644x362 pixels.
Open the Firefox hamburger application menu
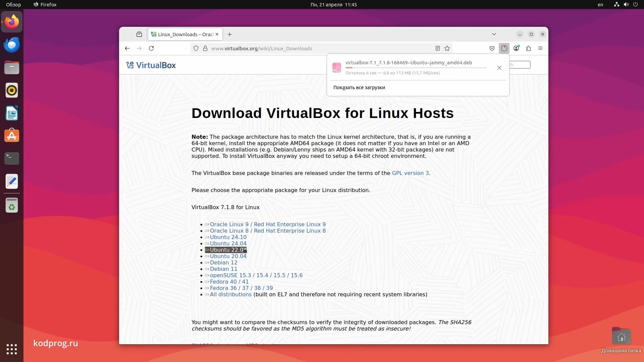[x=540, y=48]
